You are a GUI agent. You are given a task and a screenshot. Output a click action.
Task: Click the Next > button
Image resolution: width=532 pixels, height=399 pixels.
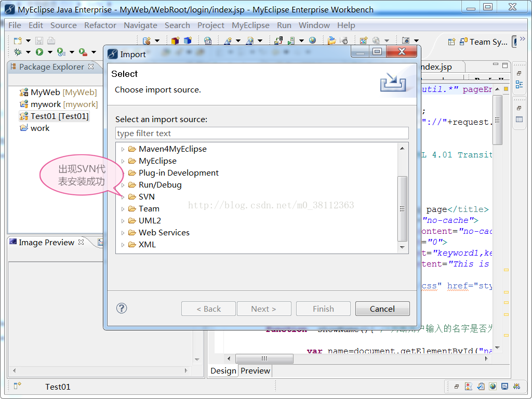pyautogui.click(x=263, y=309)
